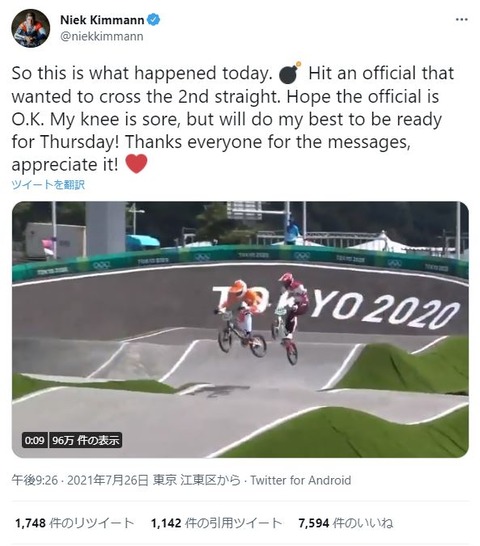View the 7,594 件のいいね likes list

click(346, 523)
